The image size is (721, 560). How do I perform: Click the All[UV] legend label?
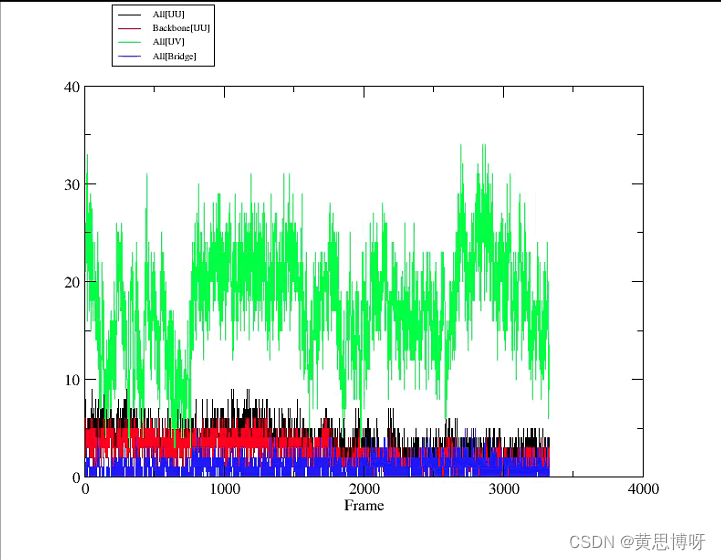tap(168, 42)
